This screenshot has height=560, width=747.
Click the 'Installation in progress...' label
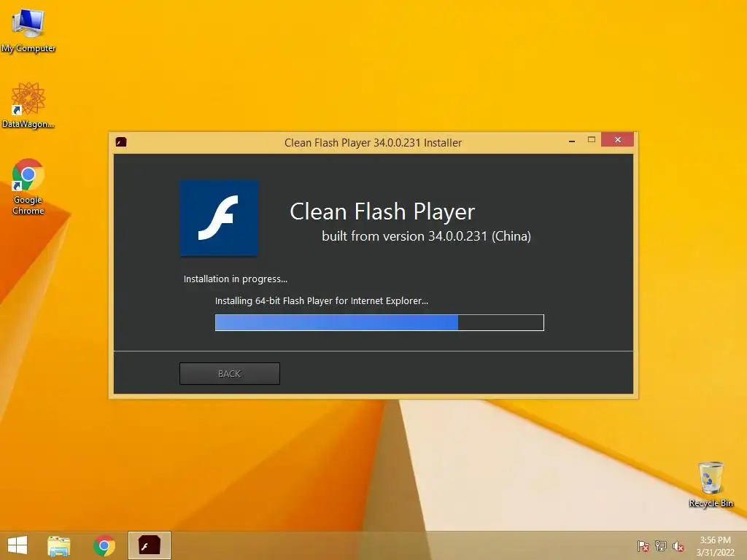click(236, 279)
